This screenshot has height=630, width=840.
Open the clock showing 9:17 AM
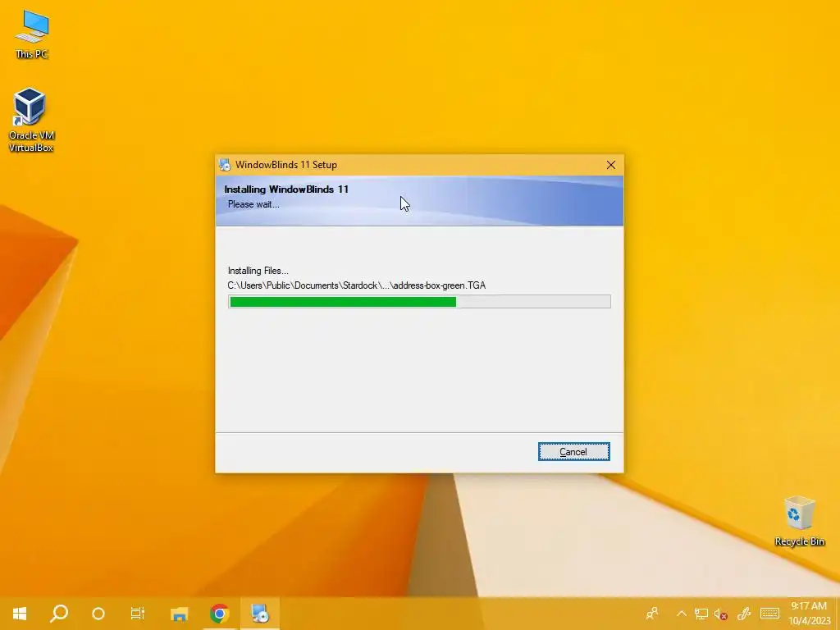click(x=809, y=614)
